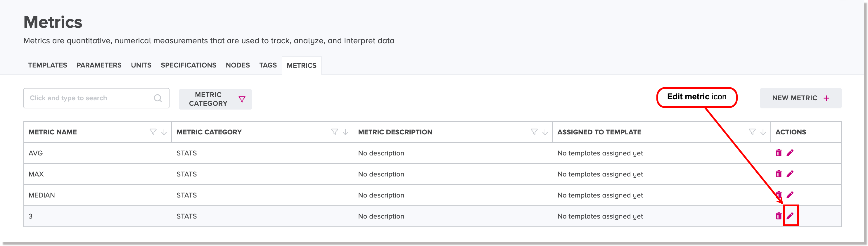Click 'No description' in the MAX row
868x246 pixels.
[381, 174]
